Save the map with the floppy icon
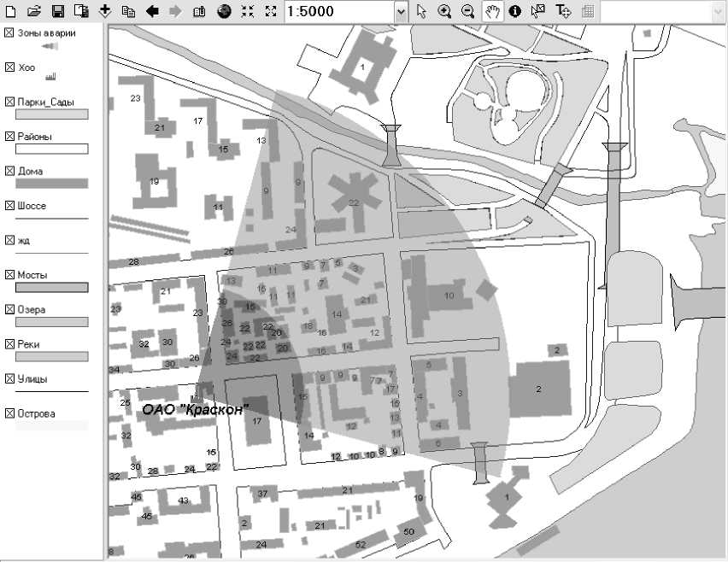The height and width of the screenshot is (562, 728). tap(57, 11)
